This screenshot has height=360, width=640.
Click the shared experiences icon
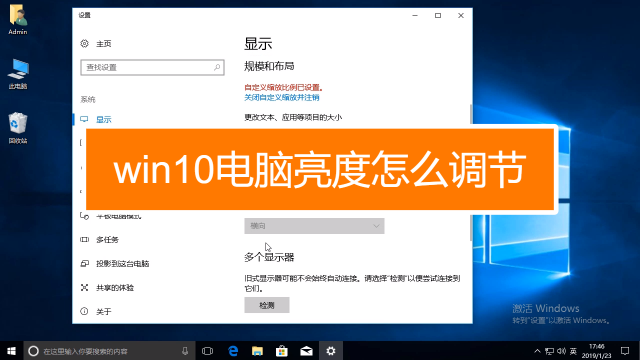[84, 288]
